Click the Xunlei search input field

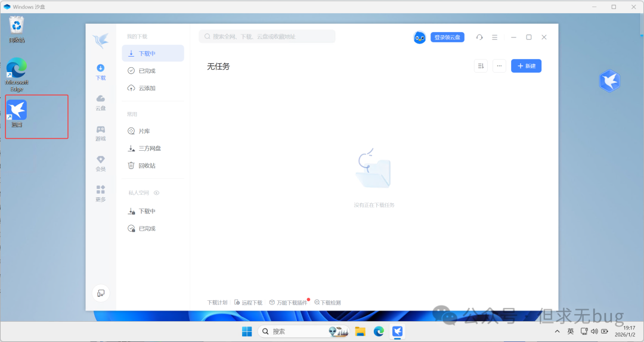[x=267, y=36]
